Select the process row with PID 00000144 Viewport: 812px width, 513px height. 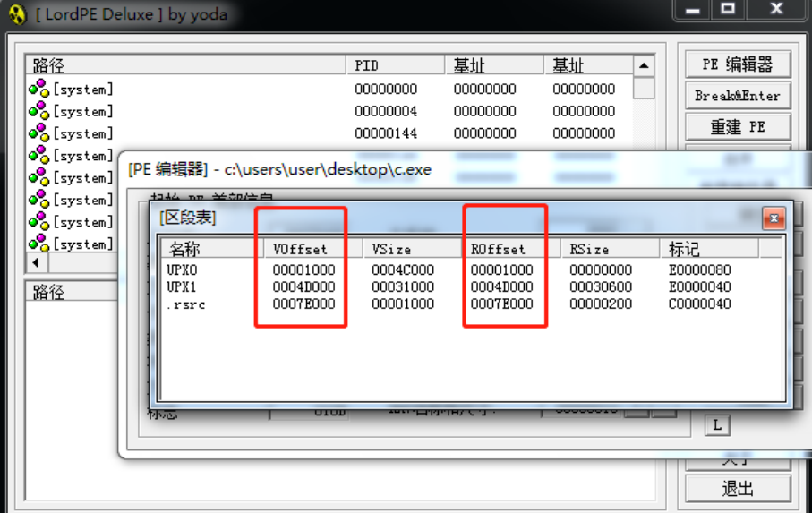point(329,133)
